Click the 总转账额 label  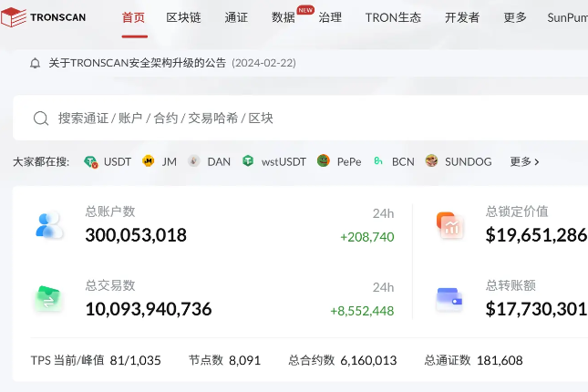(x=511, y=285)
